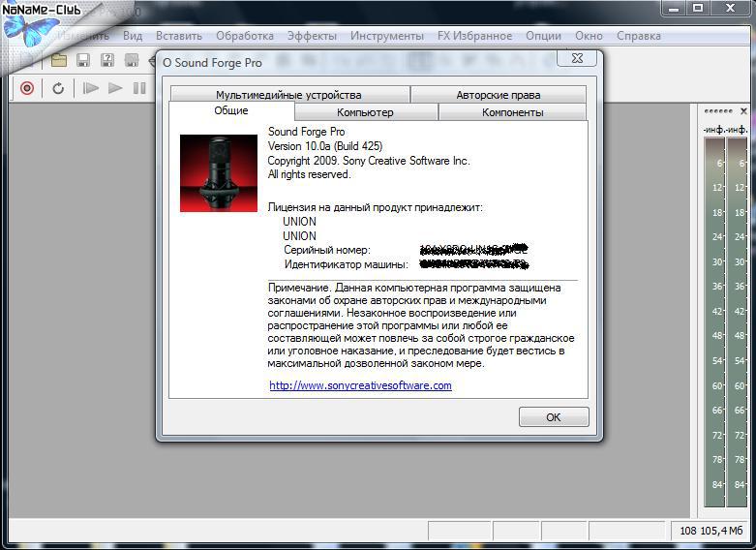Click the 'Серийный номер:' label
The height and width of the screenshot is (550, 756).
[327, 250]
